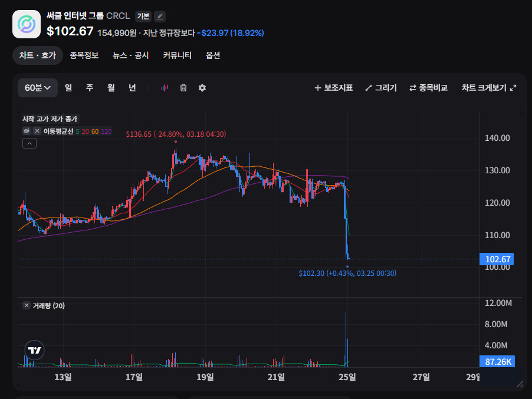Click the chart corner resize handle icon
The width and height of the screenshot is (532, 399).
tap(520, 384)
